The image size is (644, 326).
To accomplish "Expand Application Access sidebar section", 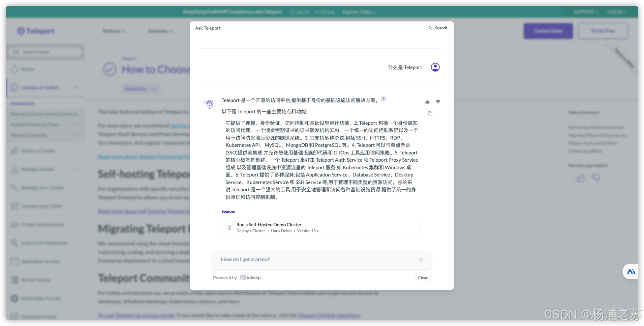I will 77,261.
